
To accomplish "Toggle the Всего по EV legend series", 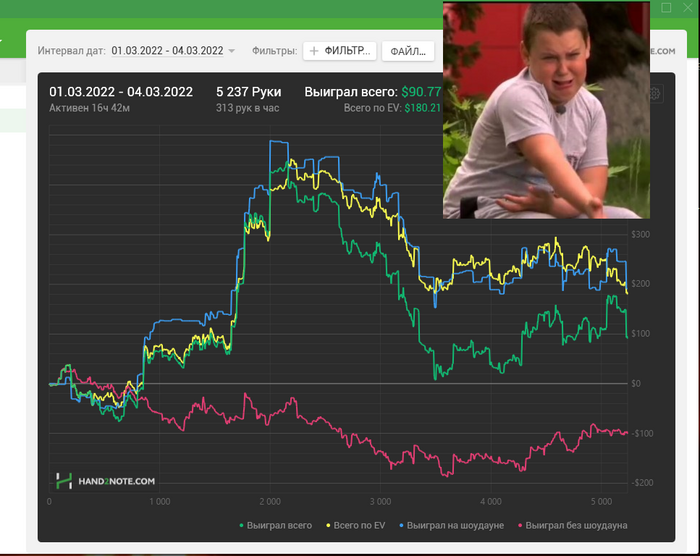I will pos(355,526).
